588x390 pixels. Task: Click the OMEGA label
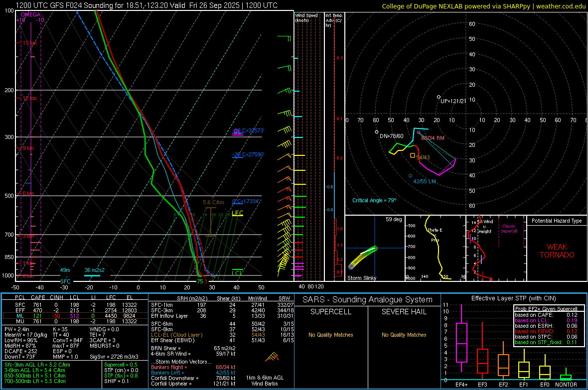pos(31,14)
